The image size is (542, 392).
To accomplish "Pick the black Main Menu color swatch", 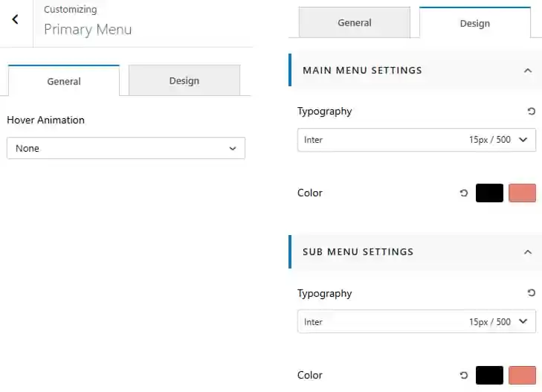I will click(x=489, y=193).
